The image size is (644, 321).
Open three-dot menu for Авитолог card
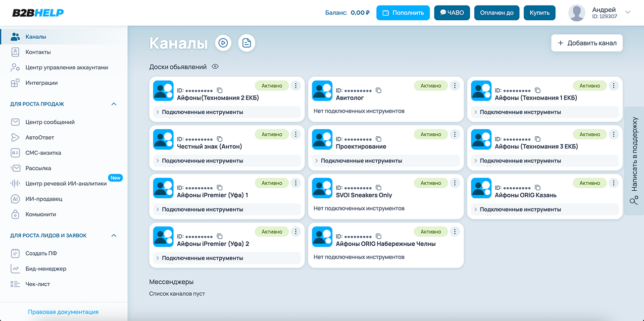click(x=454, y=86)
